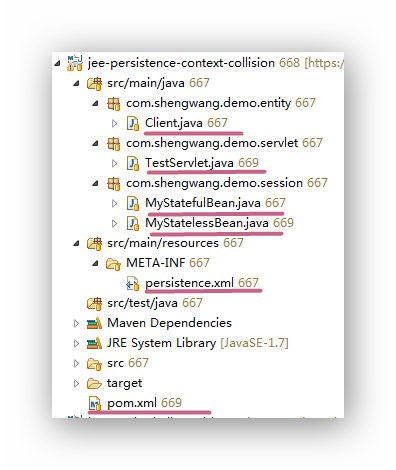Click the src/test/java source folder icon
This screenshot has width=396, height=470.
point(94,303)
